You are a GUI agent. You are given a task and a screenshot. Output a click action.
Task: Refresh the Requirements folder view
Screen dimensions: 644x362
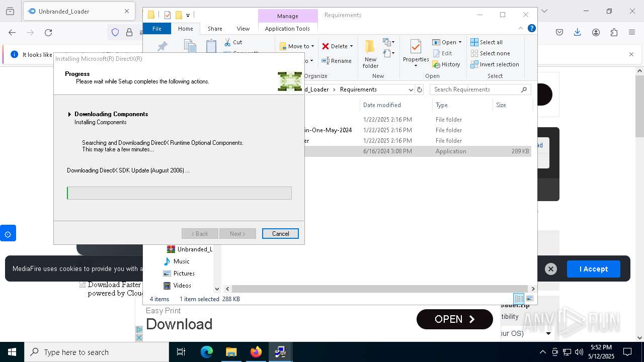[x=420, y=89]
